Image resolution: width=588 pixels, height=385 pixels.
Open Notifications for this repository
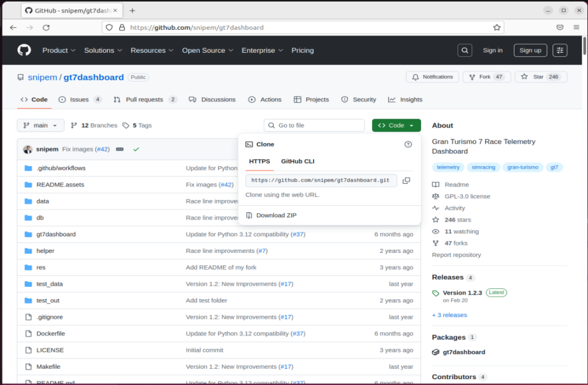432,77
